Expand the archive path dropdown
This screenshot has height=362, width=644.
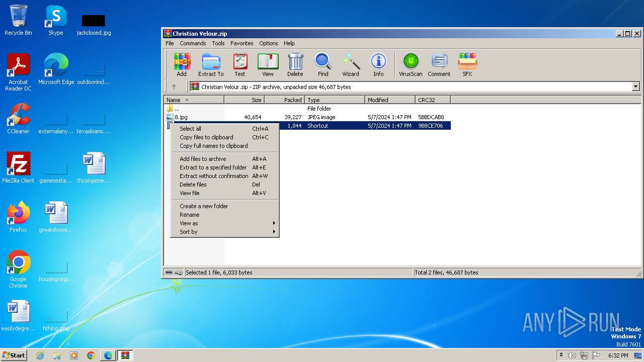tap(635, 86)
